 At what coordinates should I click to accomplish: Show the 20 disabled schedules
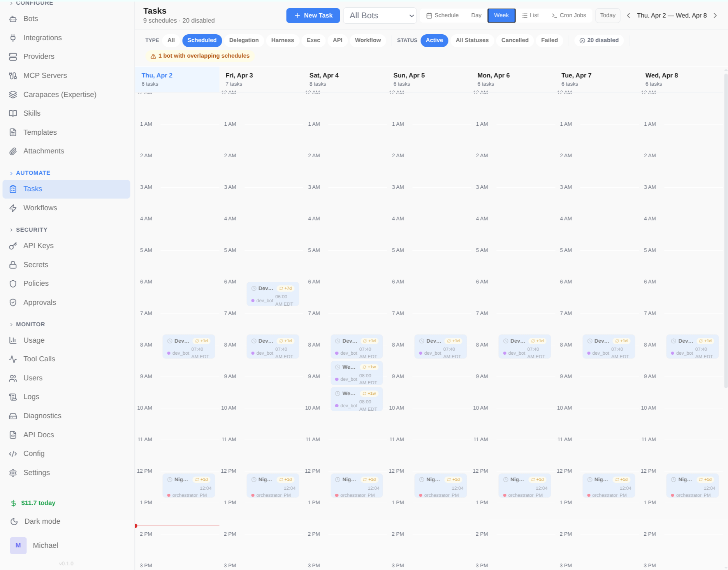tap(599, 40)
